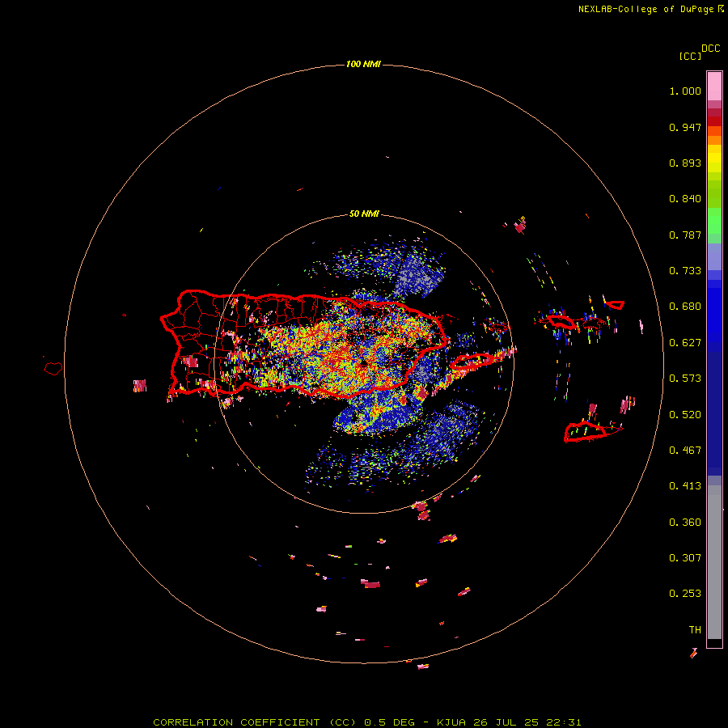Click the 0.947 scale value
The width and height of the screenshot is (728, 728).
coord(685,127)
